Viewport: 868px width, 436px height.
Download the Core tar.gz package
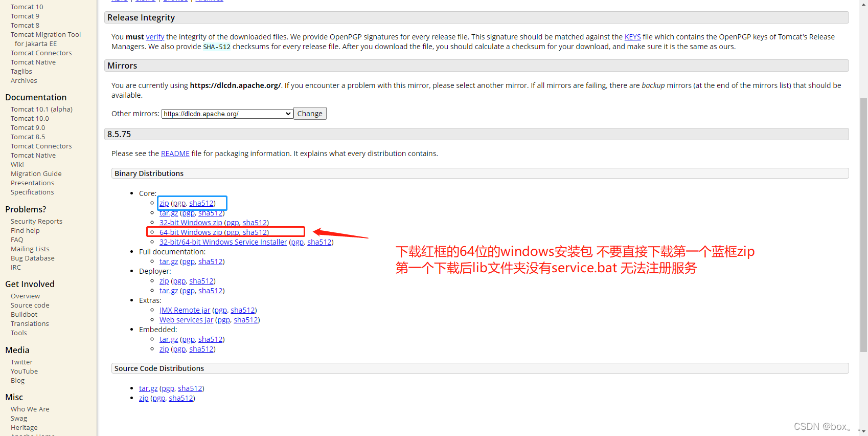[x=169, y=213]
